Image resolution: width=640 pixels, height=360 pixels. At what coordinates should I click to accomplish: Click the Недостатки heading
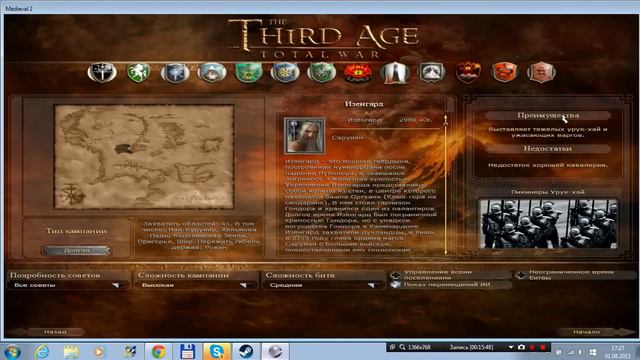tap(547, 149)
